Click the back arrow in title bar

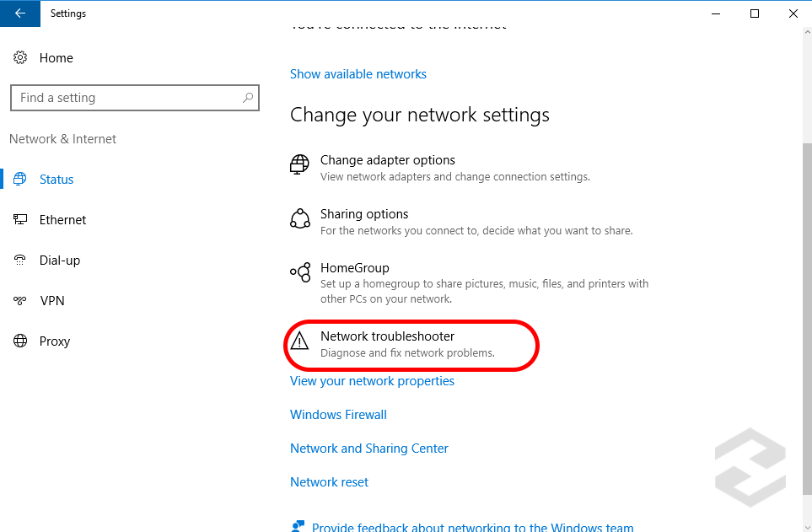pos(20,13)
